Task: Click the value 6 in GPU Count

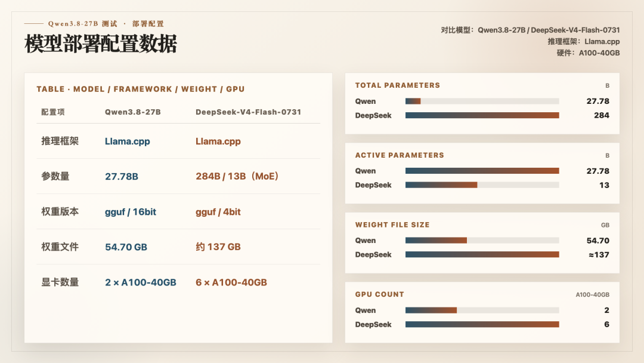Action: tap(606, 324)
